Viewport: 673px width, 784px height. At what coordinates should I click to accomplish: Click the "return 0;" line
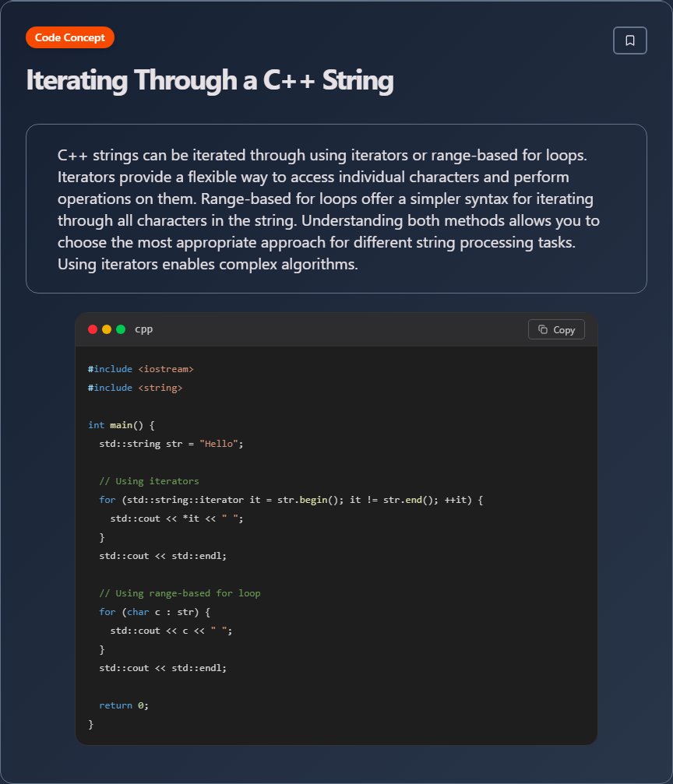(x=123, y=705)
